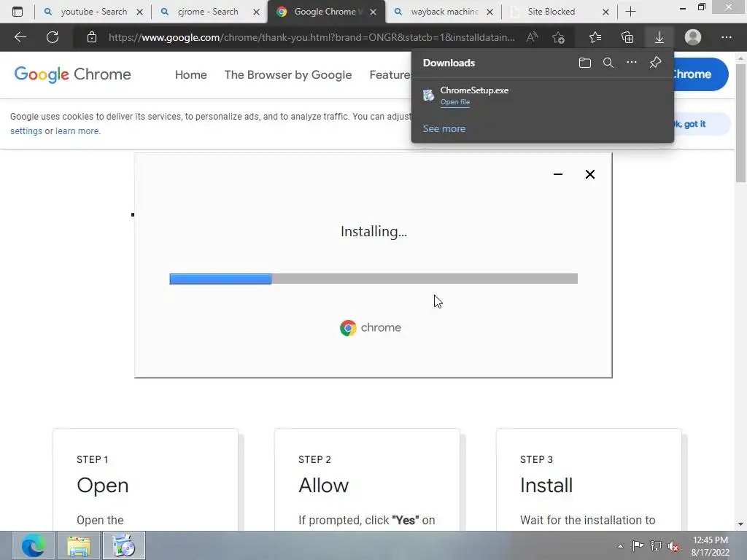This screenshot has height=560, width=747.
Task: Open the Home menu item
Action: pos(190,75)
